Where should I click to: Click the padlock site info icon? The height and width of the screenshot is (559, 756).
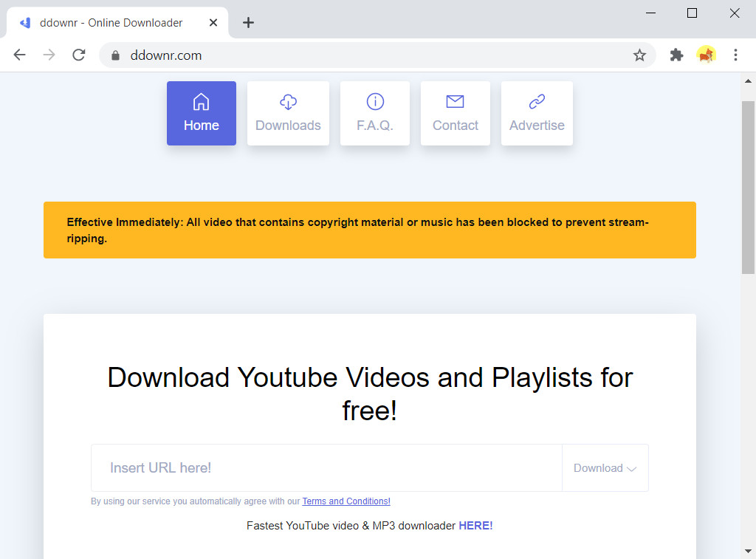(x=115, y=55)
